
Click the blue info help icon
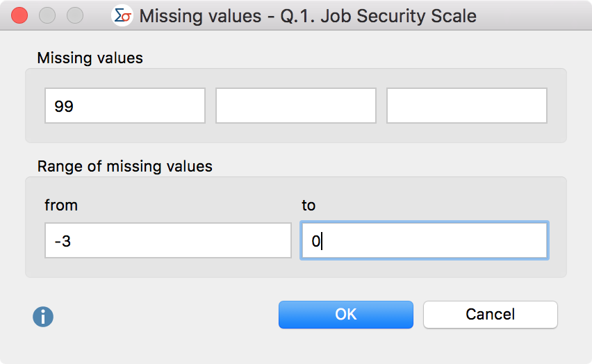[x=43, y=317]
